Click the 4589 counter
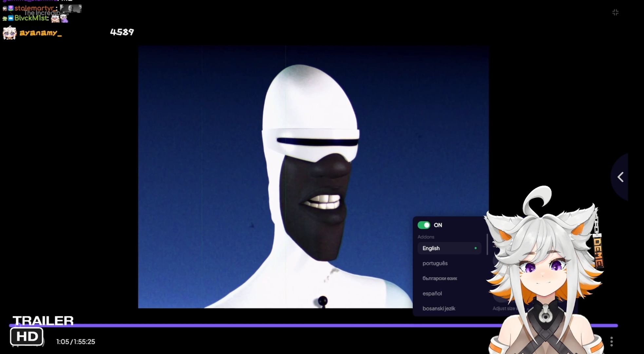Screen dimensions: 644x354 [x=122, y=32]
